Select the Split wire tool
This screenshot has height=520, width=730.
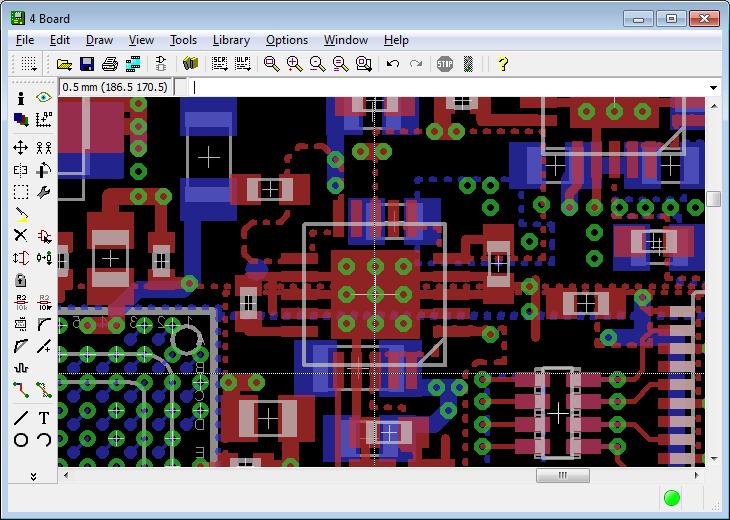click(20, 346)
